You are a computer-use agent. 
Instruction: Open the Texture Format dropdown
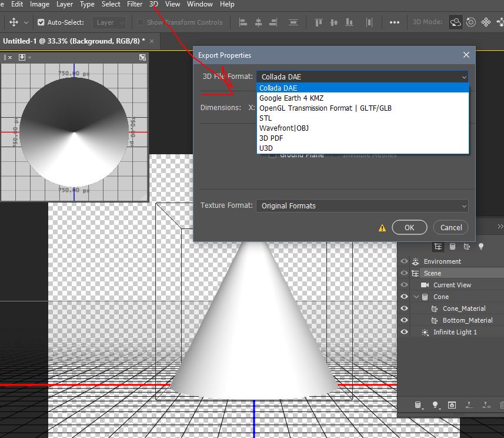[362, 206]
